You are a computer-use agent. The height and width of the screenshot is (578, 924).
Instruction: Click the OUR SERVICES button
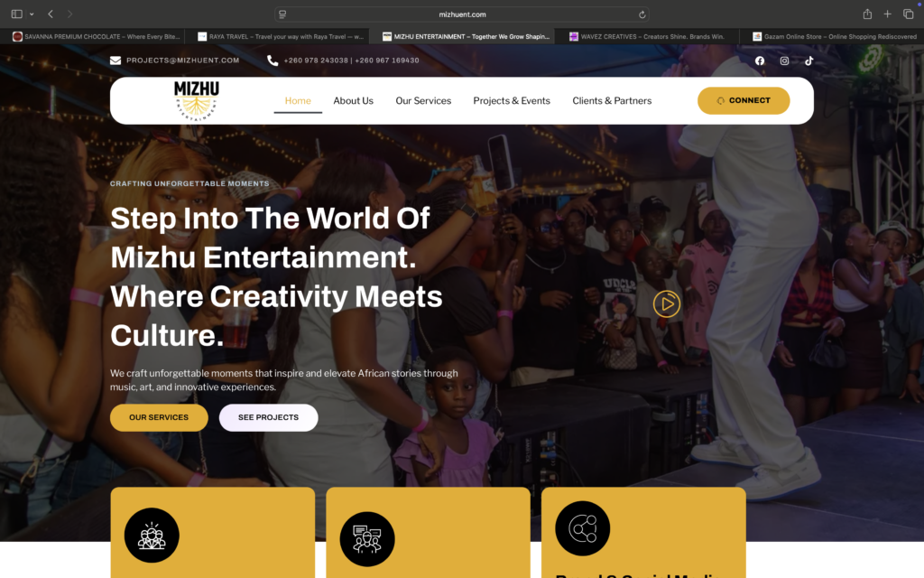pos(159,417)
